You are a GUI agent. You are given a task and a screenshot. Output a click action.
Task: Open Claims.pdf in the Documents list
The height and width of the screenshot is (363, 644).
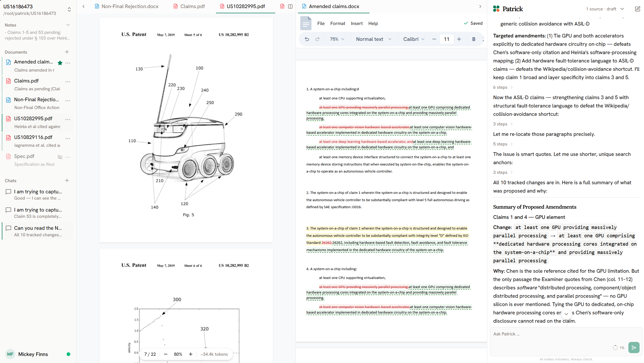tap(38, 85)
